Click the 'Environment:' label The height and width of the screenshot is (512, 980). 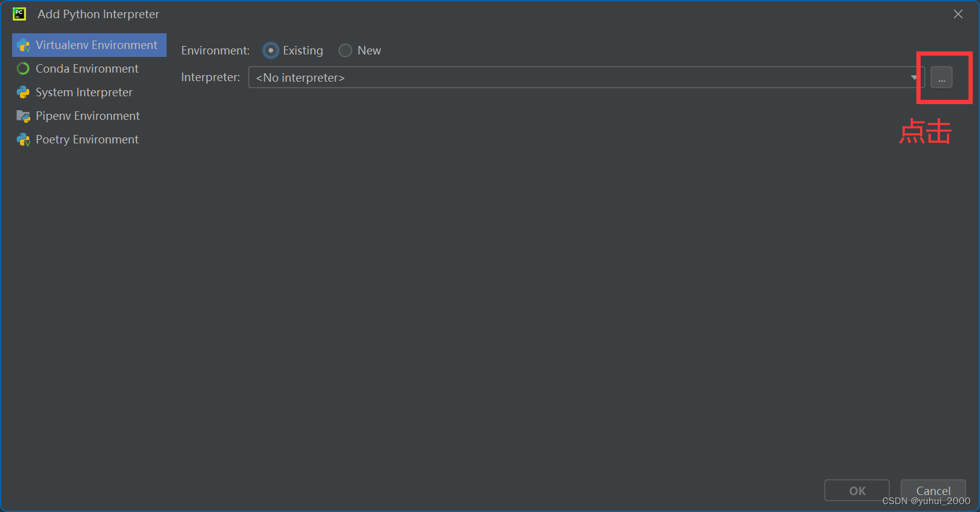(216, 50)
